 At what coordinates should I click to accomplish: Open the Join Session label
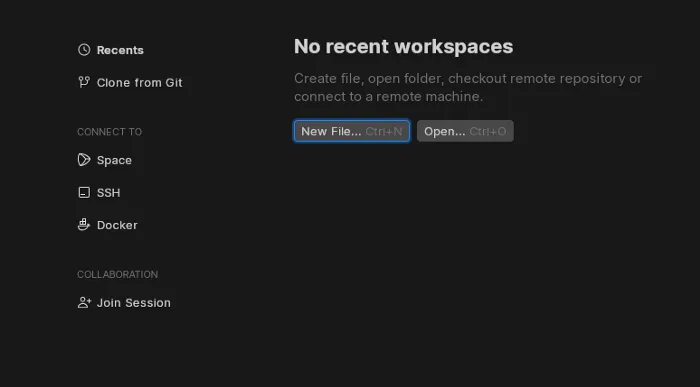(x=133, y=303)
